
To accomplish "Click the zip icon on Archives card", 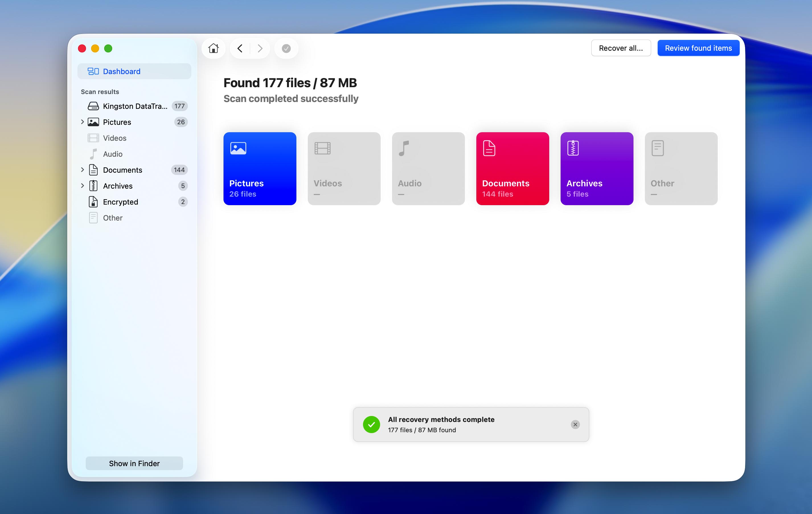I will (573, 148).
